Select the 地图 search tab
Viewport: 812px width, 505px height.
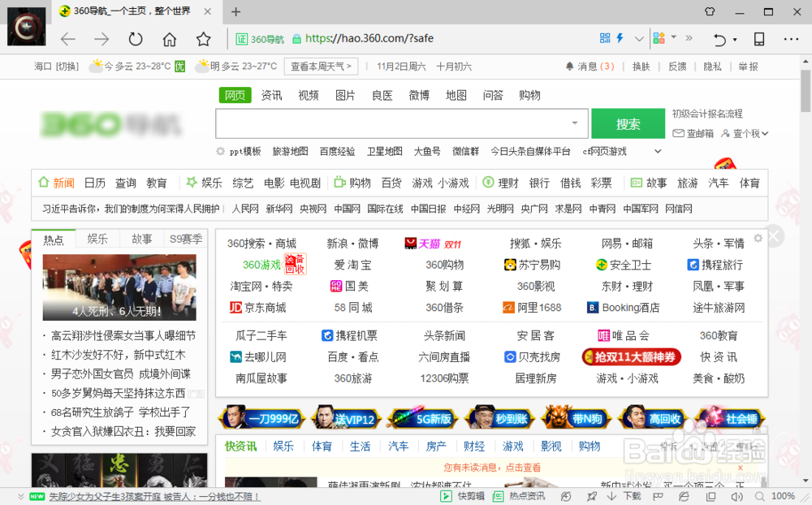(x=456, y=95)
